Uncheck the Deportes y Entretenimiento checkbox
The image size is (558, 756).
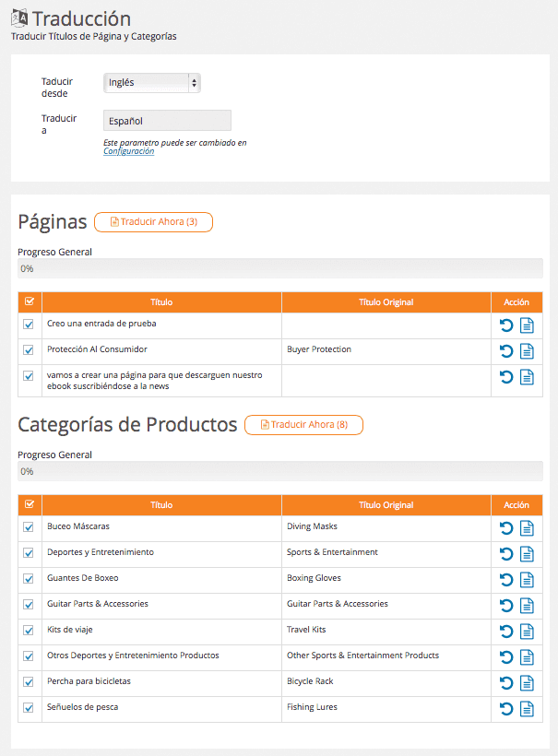pos(29,553)
